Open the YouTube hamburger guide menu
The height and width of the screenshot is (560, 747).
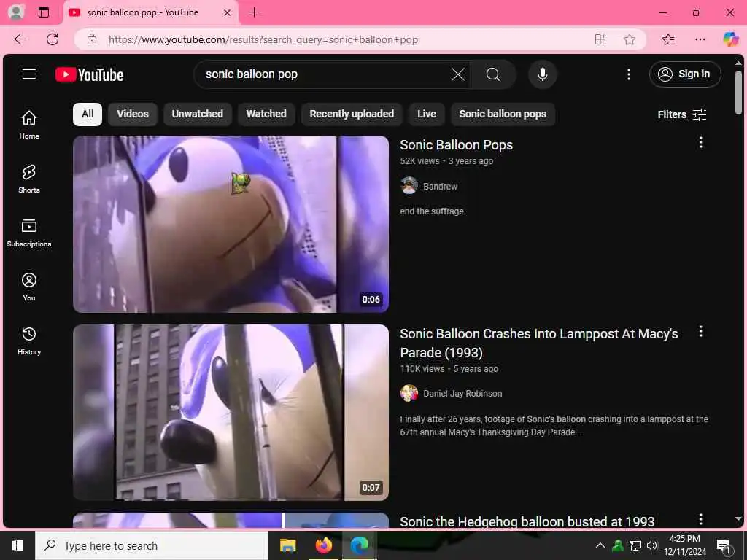pyautogui.click(x=29, y=74)
